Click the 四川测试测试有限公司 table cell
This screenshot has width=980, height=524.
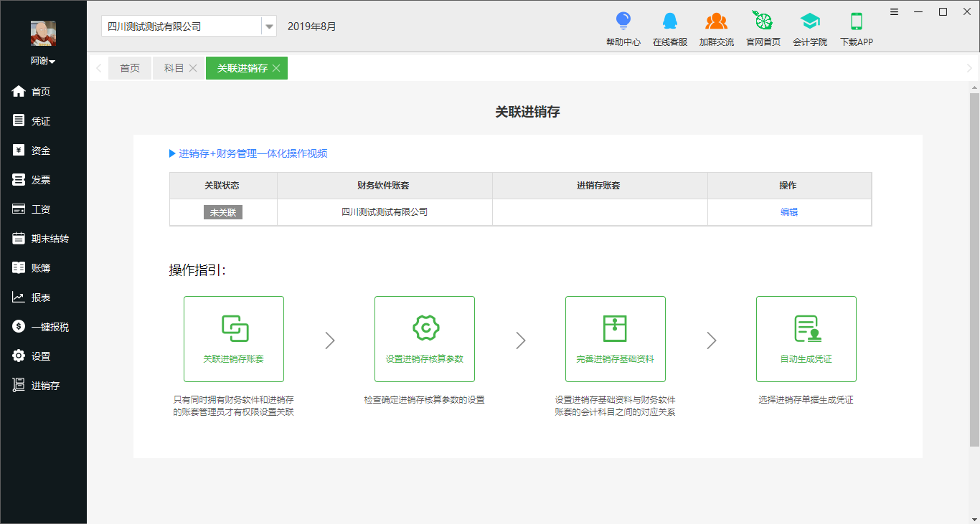click(385, 212)
